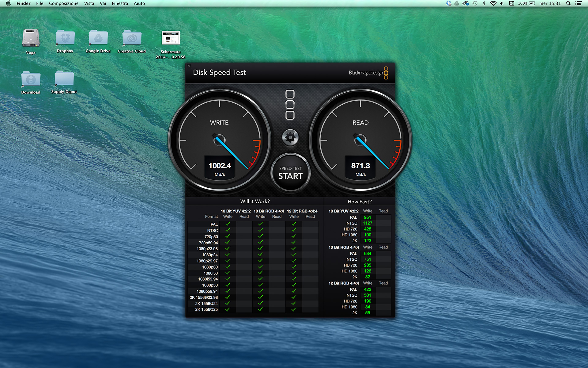Open the volume control in menu bar
This screenshot has width=588, height=368.
(x=502, y=3)
